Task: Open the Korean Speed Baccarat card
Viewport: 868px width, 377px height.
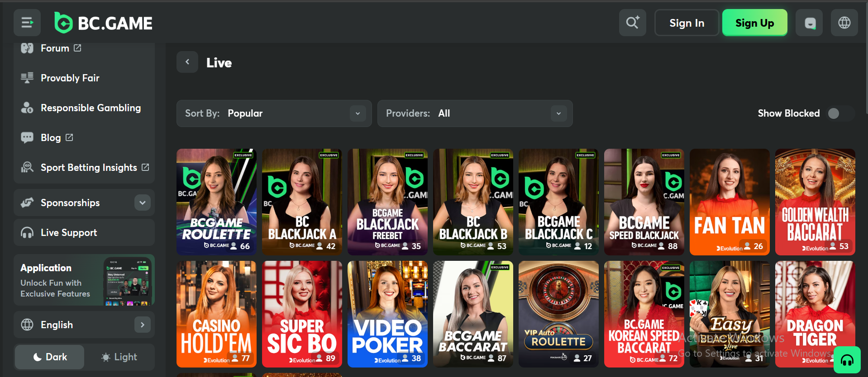Action: pos(644,314)
